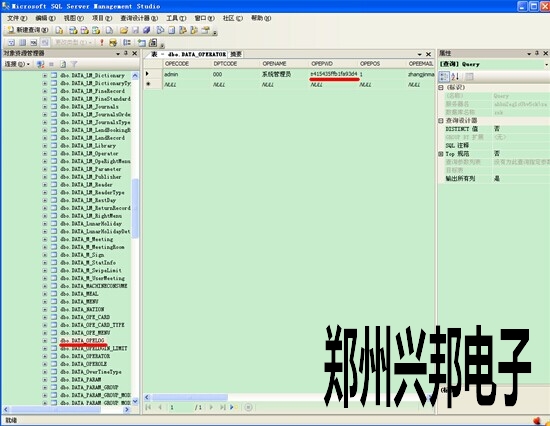Expand the dbo.DATA_LM_Reader tree node
The image size is (550, 426).
click(45, 185)
